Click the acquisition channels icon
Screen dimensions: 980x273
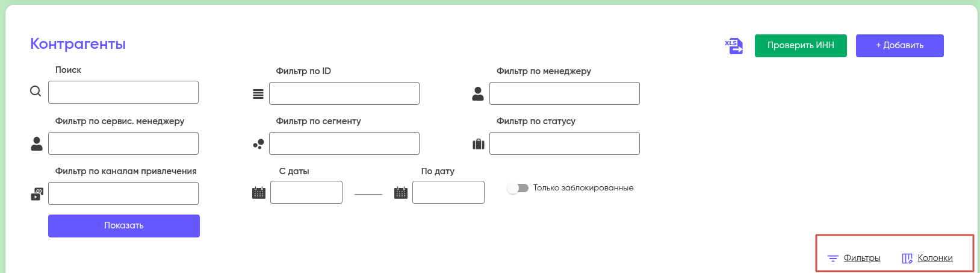(37, 194)
